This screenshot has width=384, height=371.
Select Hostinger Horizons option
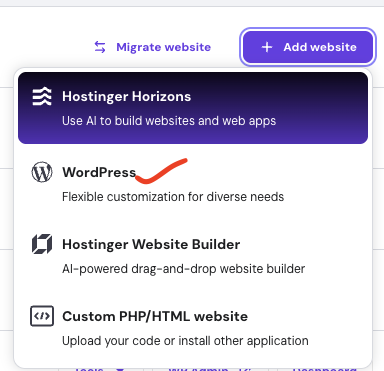coord(193,108)
